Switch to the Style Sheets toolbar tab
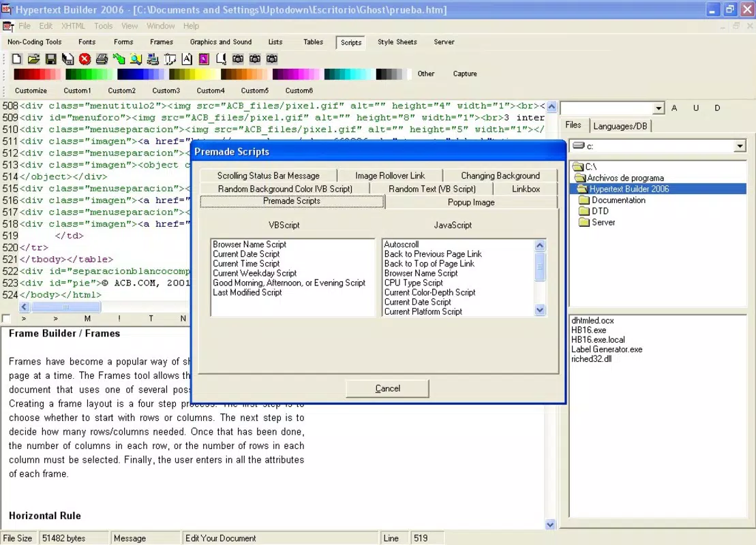Image resolution: width=756 pixels, height=545 pixels. [x=397, y=42]
